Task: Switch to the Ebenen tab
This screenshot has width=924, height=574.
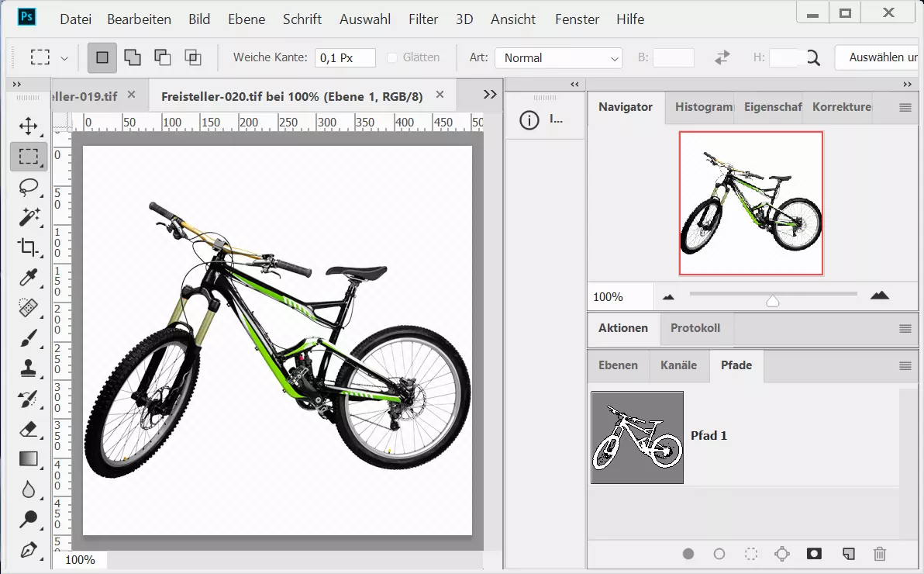Action: pos(618,365)
